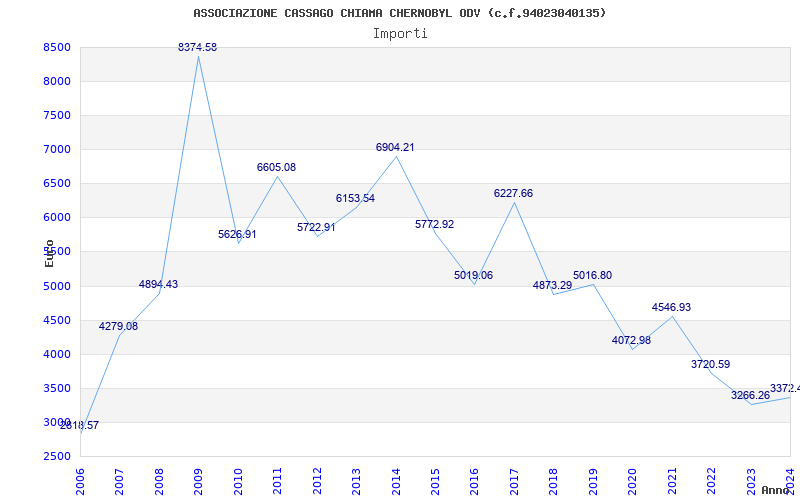Select the 2014 label on the x-axis
Viewport: 800px width, 500px height.
pyautogui.click(x=396, y=481)
